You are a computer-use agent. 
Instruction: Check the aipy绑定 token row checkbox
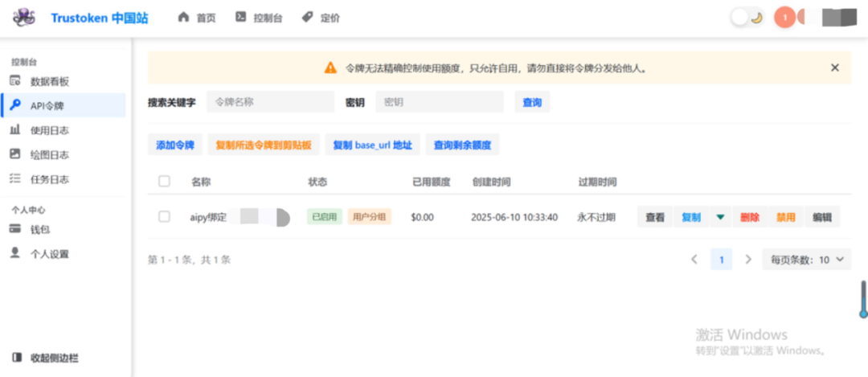[165, 217]
